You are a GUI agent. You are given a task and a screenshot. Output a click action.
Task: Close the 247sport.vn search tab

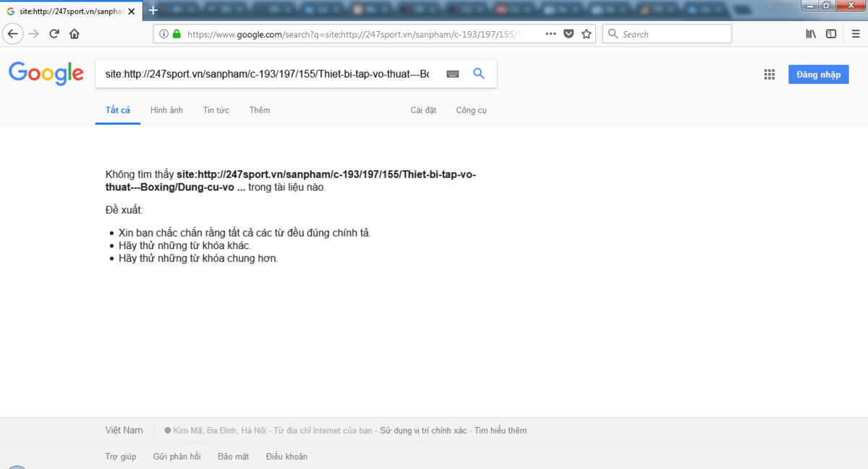131,12
